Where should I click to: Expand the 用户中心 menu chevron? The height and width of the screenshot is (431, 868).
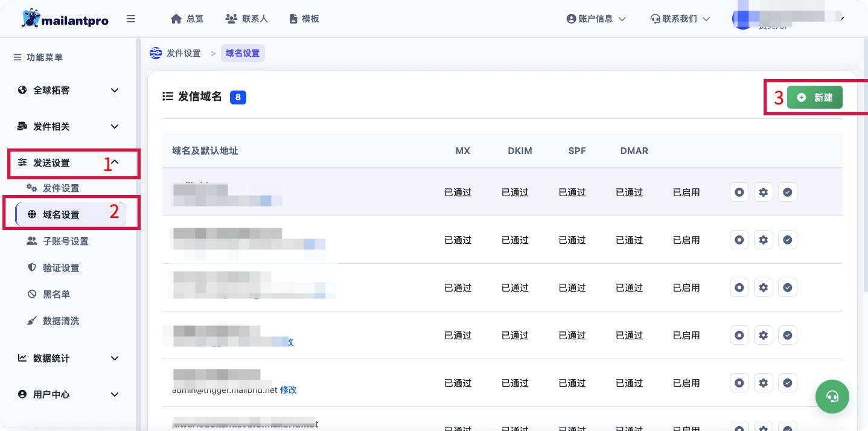(x=115, y=395)
